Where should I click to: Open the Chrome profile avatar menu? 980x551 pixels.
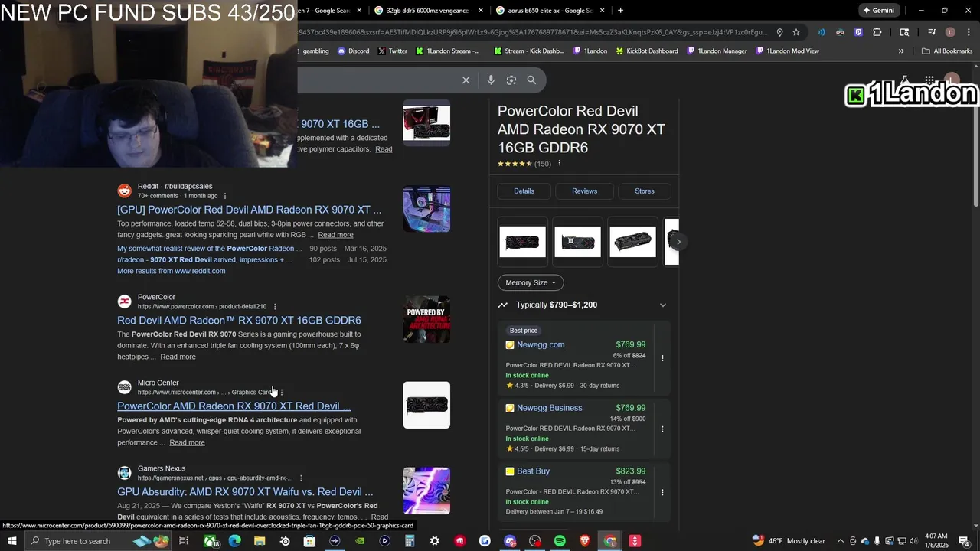[x=950, y=32]
